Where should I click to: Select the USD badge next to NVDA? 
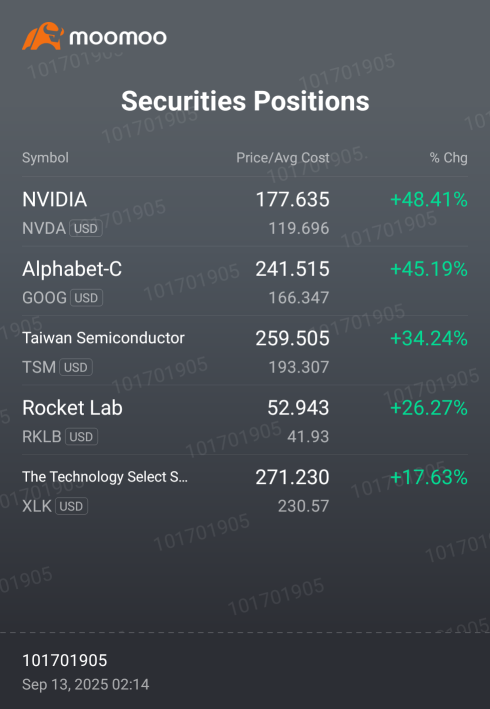pos(85,228)
